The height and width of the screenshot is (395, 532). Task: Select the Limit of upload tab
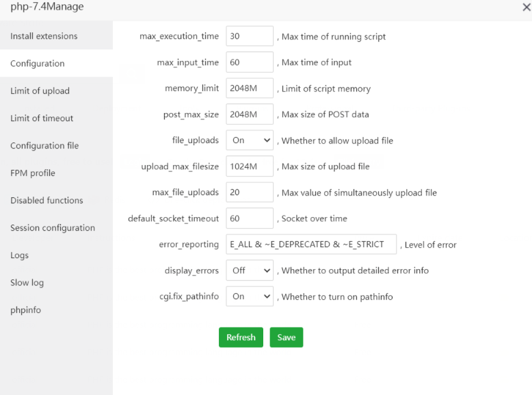(x=40, y=90)
